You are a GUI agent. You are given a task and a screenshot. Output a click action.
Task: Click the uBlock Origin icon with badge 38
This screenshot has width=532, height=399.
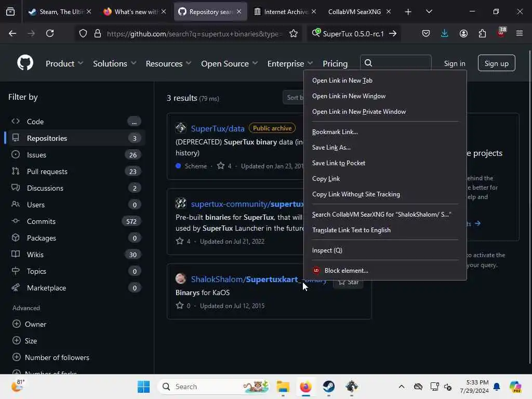501,33
